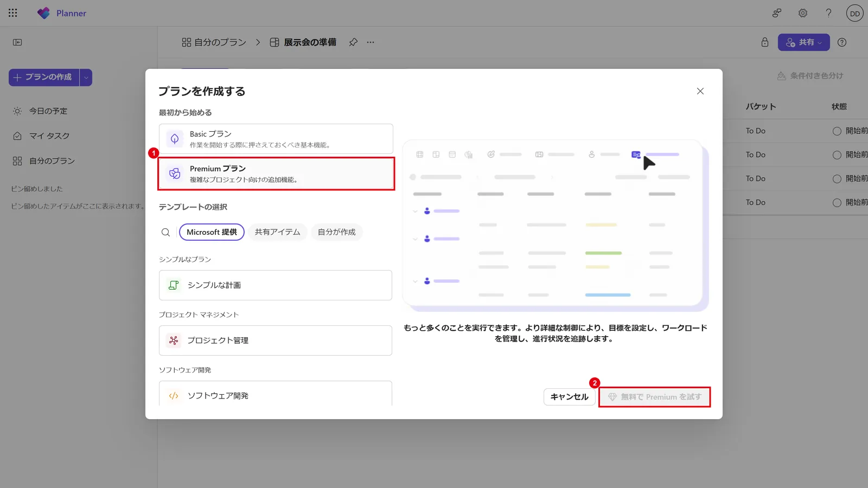The image size is (868, 488).
Task: Select the 自分が作成 filter tab
Action: pyautogui.click(x=337, y=232)
